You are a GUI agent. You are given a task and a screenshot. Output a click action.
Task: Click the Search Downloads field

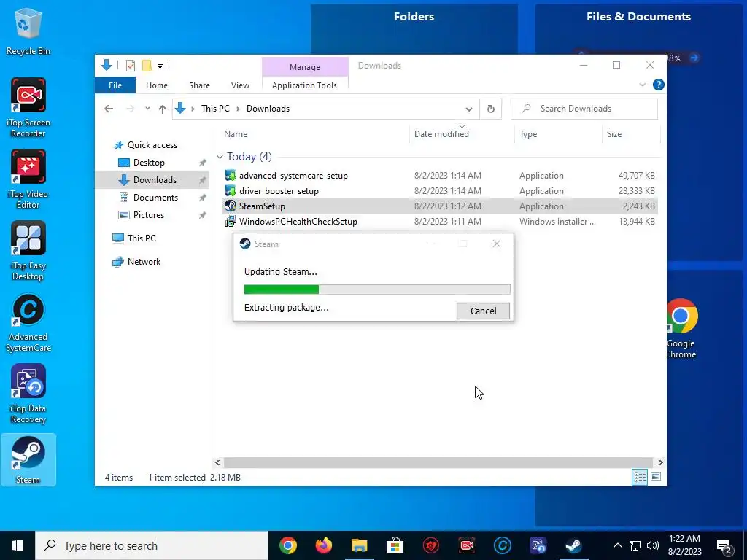point(584,109)
